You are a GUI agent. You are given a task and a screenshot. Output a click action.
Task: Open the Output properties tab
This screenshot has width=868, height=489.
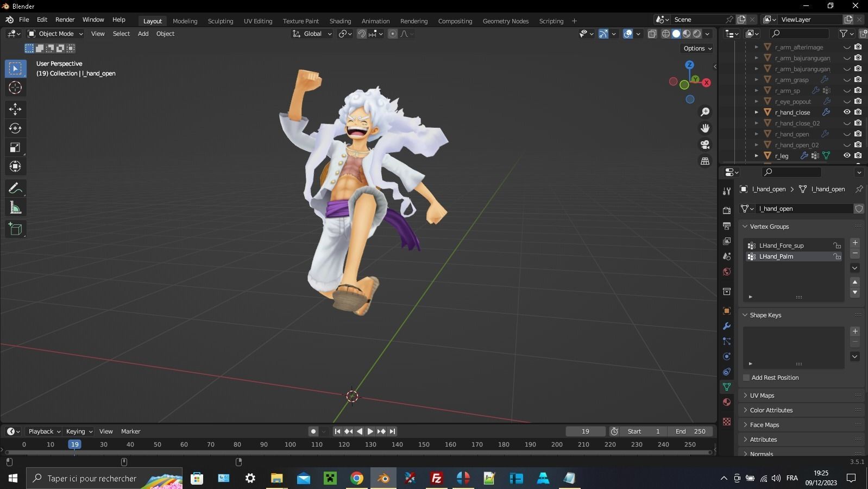(x=727, y=225)
